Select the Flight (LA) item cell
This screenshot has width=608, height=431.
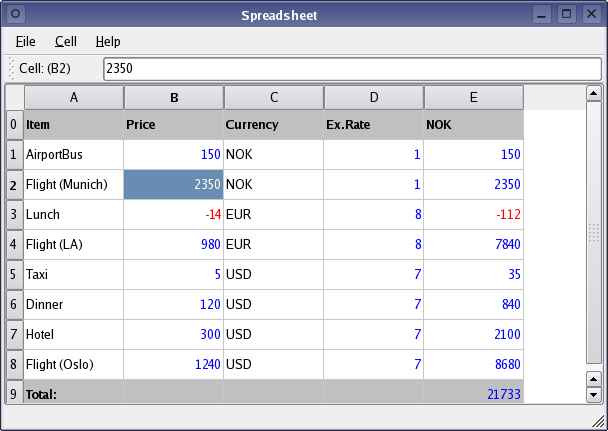[x=73, y=245]
